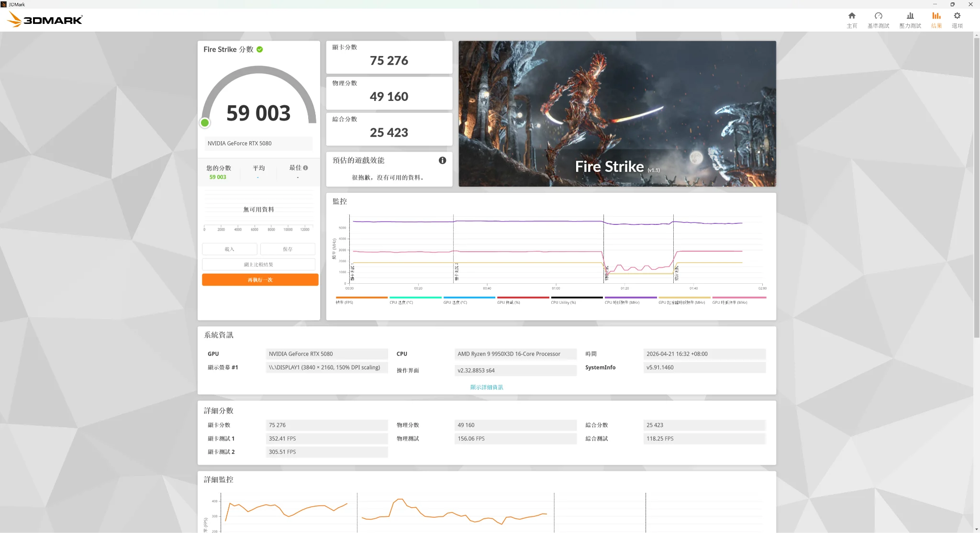Viewport: 980px width, 533px height.
Task: Open the Stress Tests (壓力測試) icon
Action: [x=910, y=20]
